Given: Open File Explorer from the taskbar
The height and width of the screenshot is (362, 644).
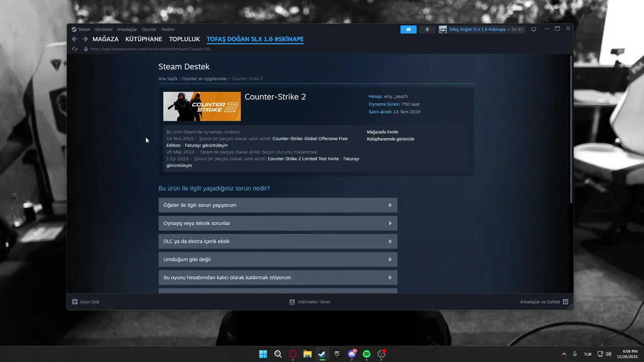Looking at the screenshot, I should 307,354.
